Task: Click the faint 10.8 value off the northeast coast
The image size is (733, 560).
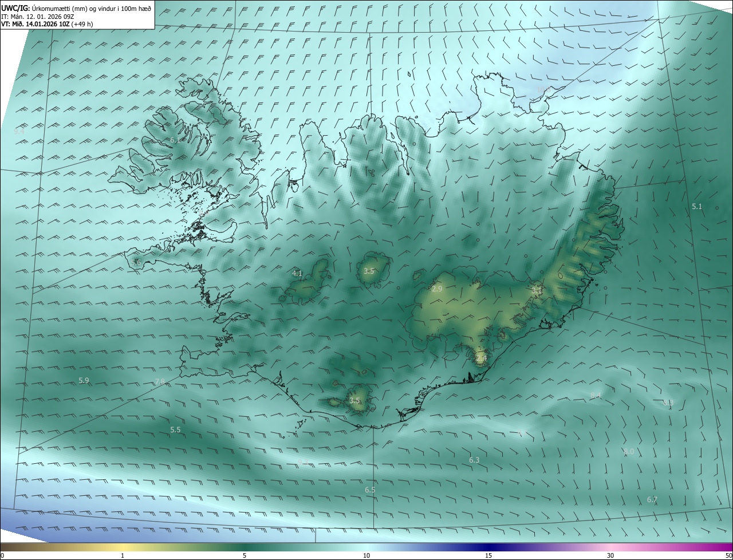Action: point(543,89)
